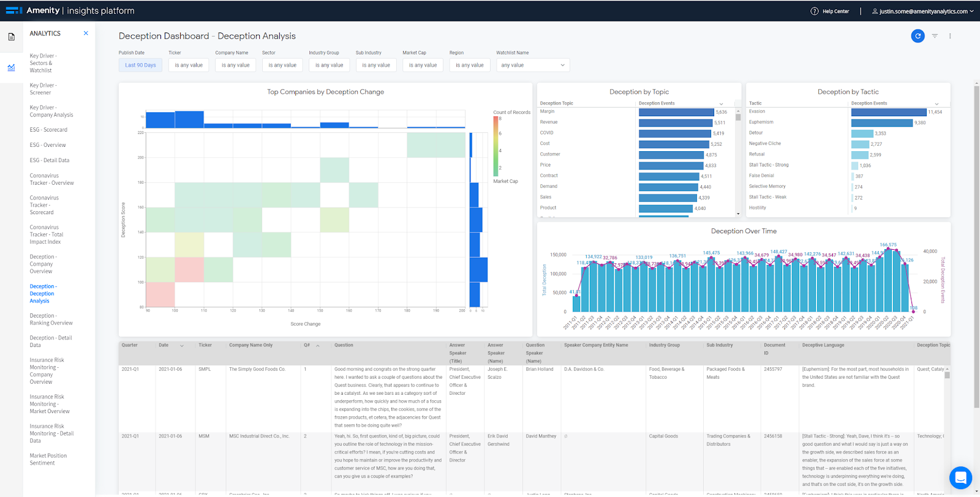Click the Help Center question mark icon
The height and width of the screenshot is (497, 980).
tap(815, 11)
